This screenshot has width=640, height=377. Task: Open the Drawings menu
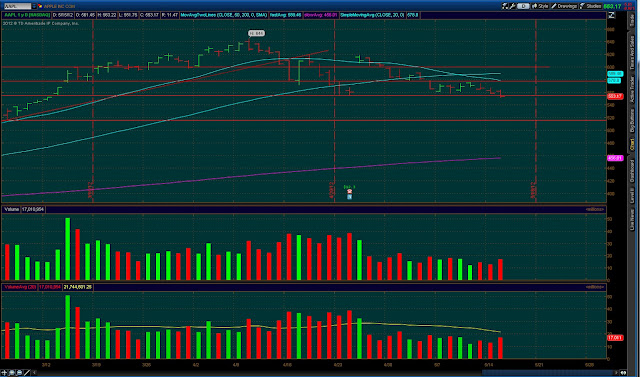564,6
